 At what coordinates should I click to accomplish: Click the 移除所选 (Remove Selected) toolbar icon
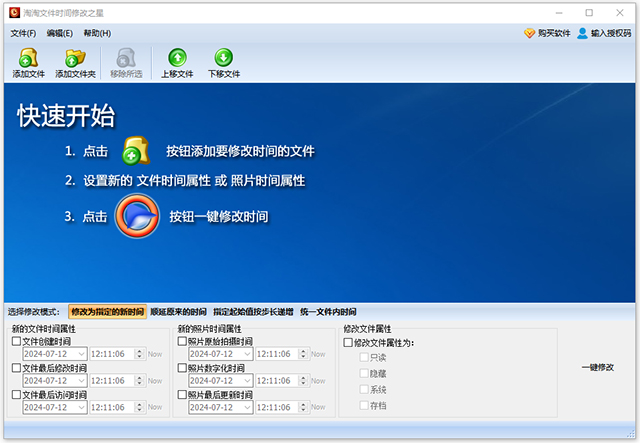click(126, 58)
